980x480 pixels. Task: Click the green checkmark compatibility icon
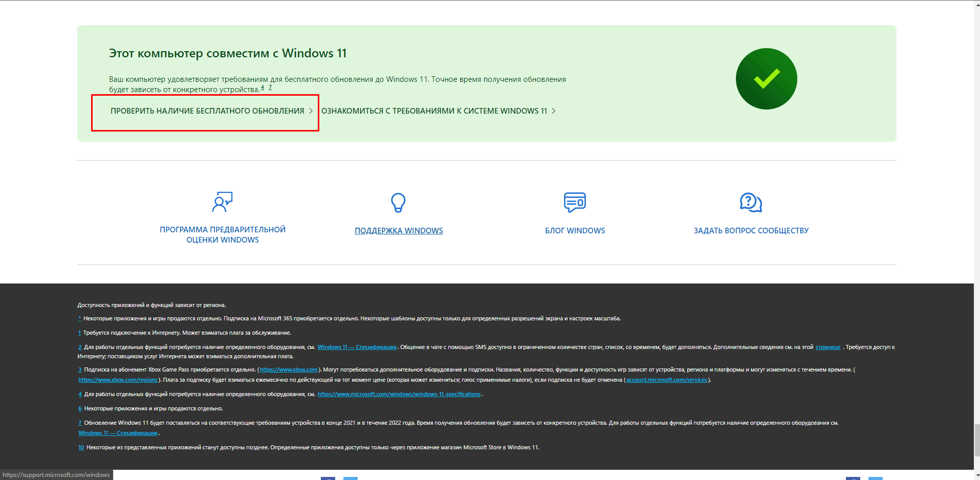click(766, 79)
